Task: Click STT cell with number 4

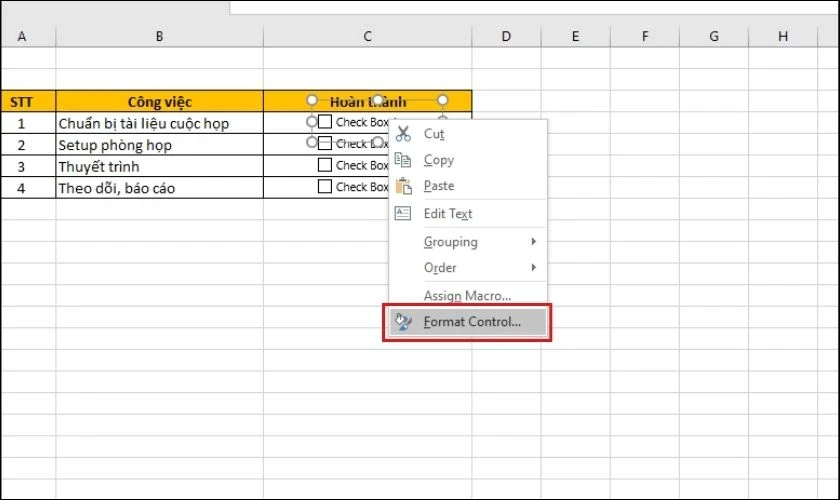Action: tap(28, 188)
